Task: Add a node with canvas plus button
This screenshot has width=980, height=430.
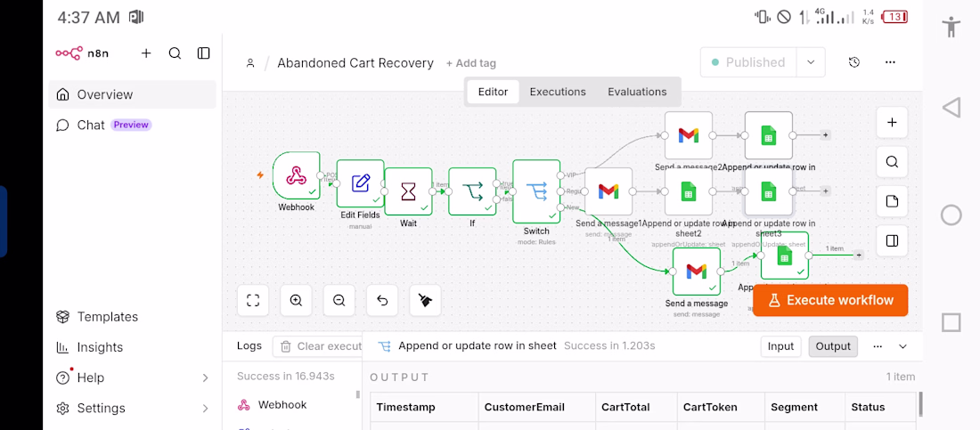Action: (892, 123)
